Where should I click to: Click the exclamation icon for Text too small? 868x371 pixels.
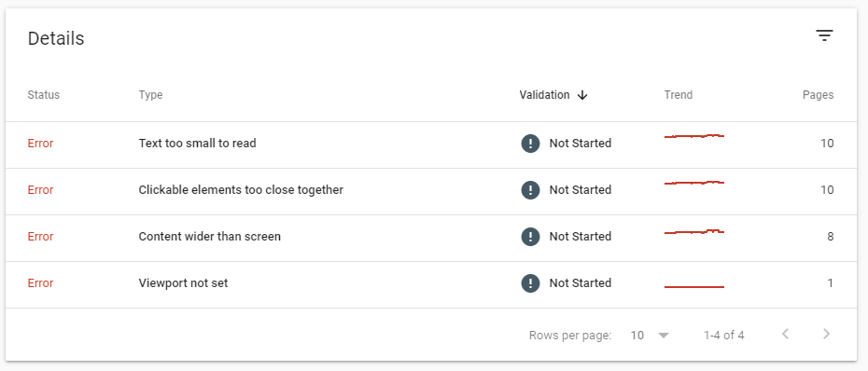coord(530,144)
